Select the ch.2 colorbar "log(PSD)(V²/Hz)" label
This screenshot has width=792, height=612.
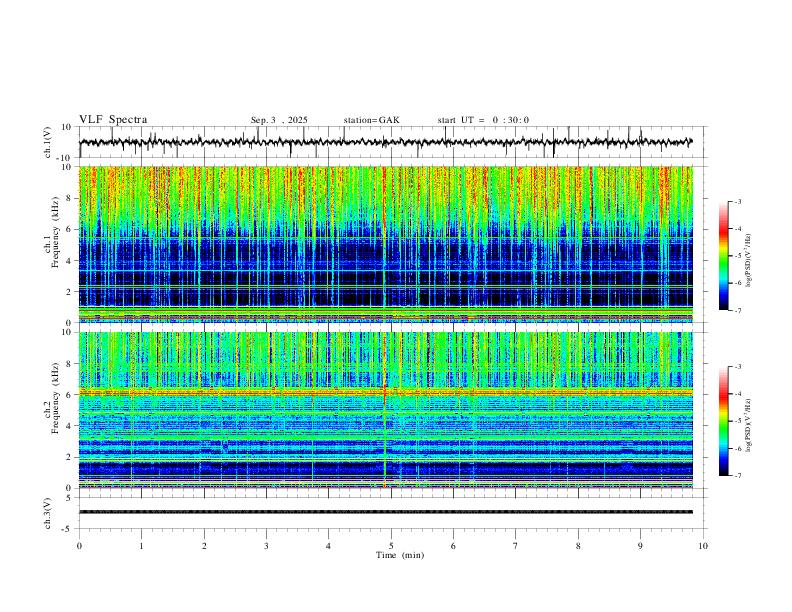click(749, 426)
